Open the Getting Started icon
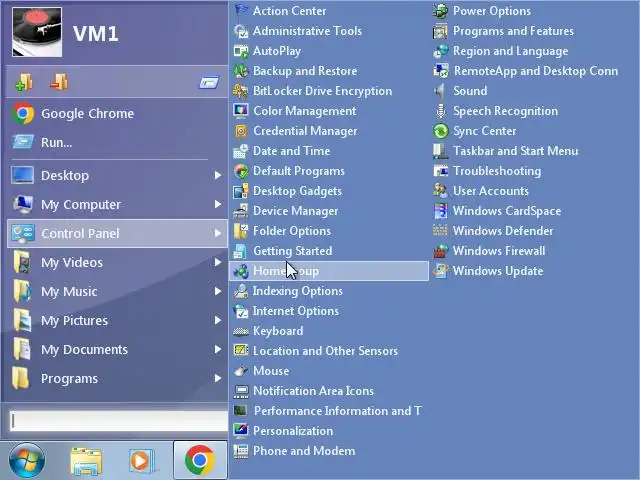Image resolution: width=640 pixels, height=480 pixels. 241,251
